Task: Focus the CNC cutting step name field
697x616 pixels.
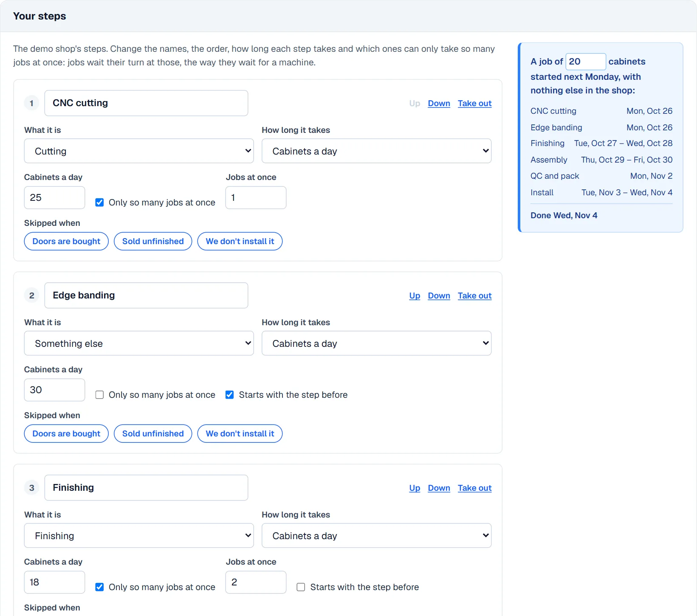Action: click(146, 103)
